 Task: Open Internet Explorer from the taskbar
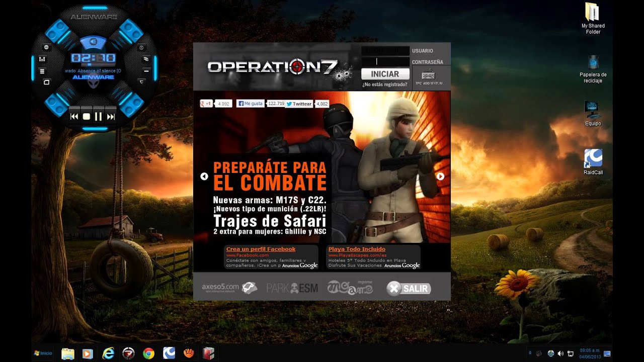(x=108, y=353)
